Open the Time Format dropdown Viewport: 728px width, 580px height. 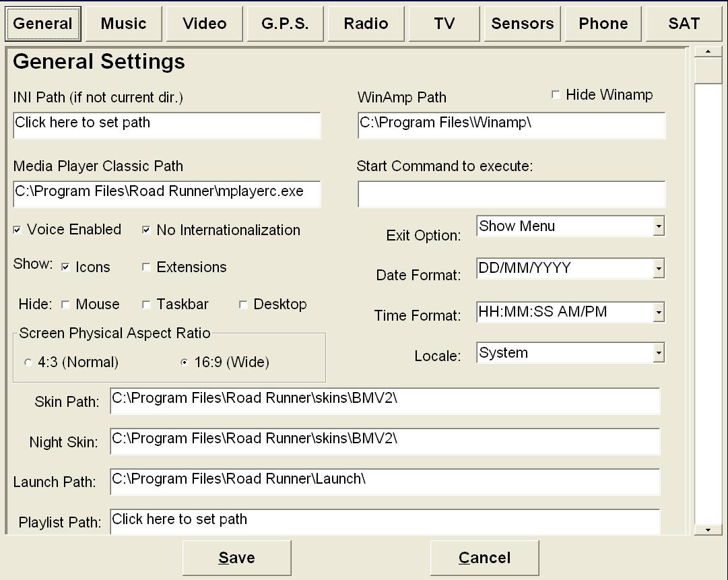coord(658,313)
